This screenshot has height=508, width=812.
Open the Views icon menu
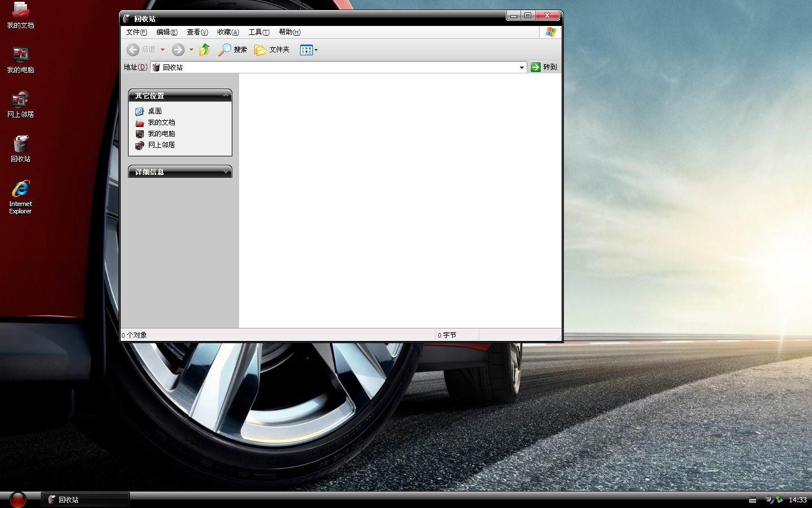(x=306, y=50)
